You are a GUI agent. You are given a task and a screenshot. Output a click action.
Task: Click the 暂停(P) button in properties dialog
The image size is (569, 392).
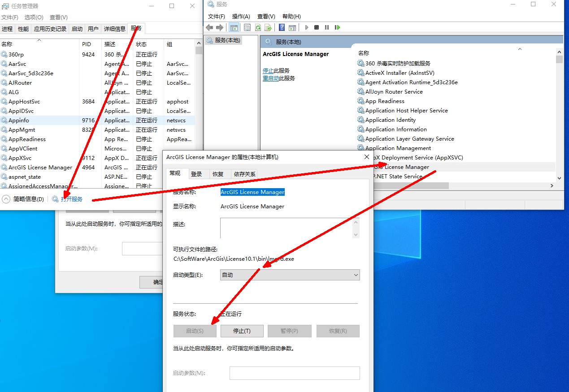pyautogui.click(x=289, y=331)
